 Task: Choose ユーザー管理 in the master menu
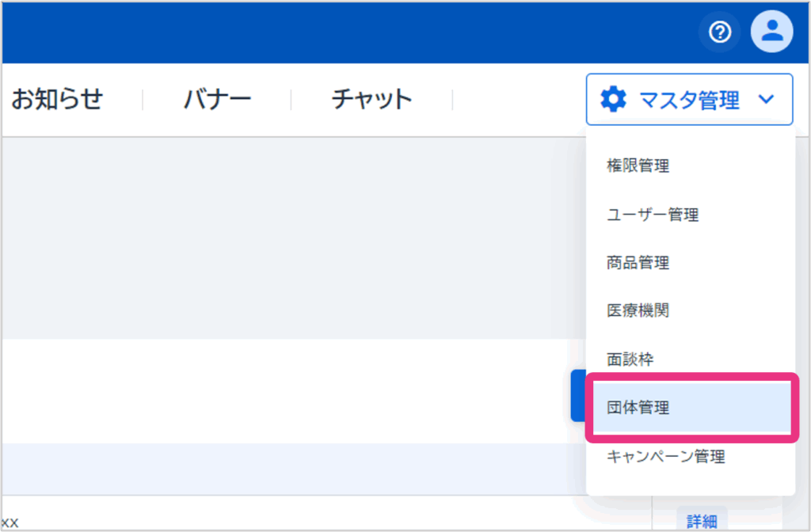point(653,214)
